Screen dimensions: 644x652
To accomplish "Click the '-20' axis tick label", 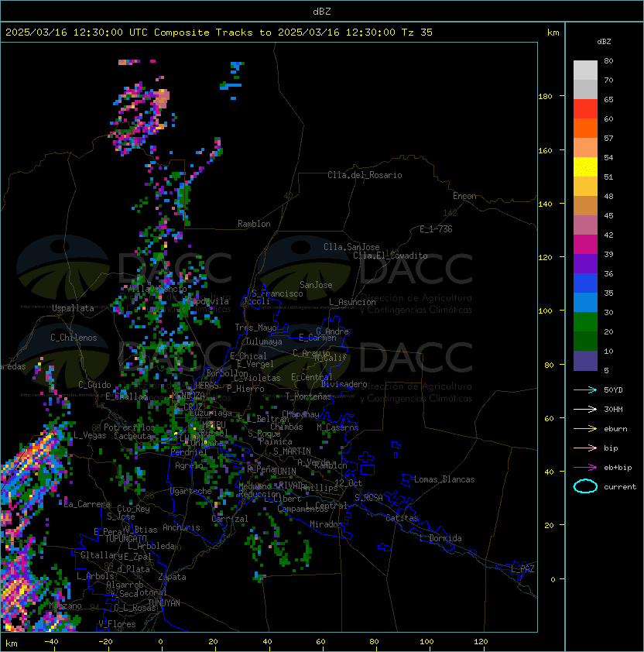I will [104, 642].
